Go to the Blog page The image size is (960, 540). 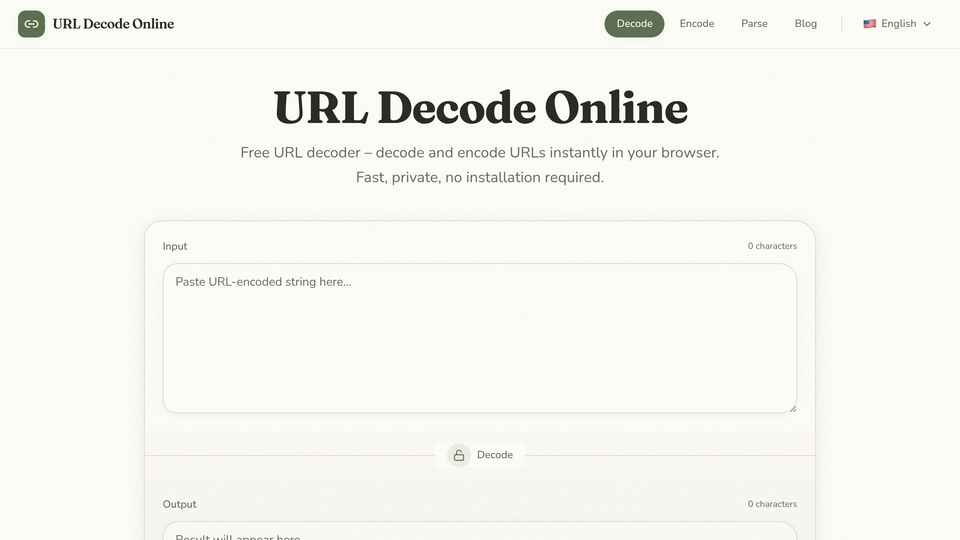[806, 24]
